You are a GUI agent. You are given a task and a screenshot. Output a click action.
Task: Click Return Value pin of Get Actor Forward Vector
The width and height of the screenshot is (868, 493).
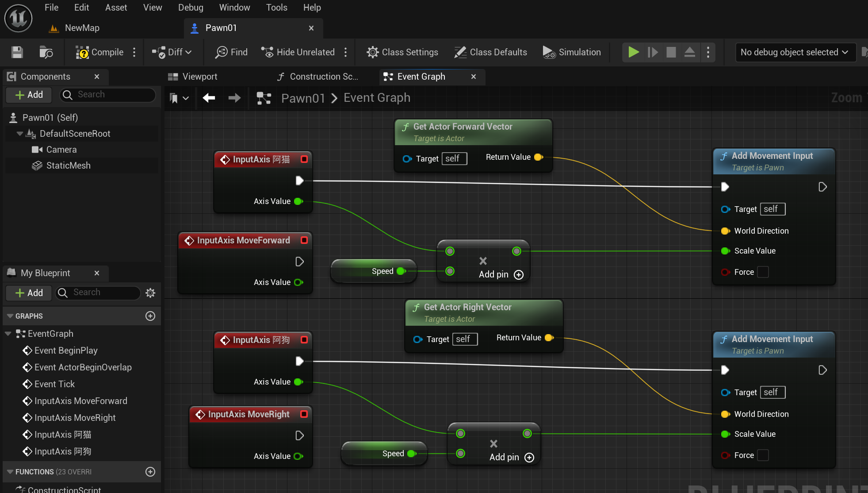point(539,157)
